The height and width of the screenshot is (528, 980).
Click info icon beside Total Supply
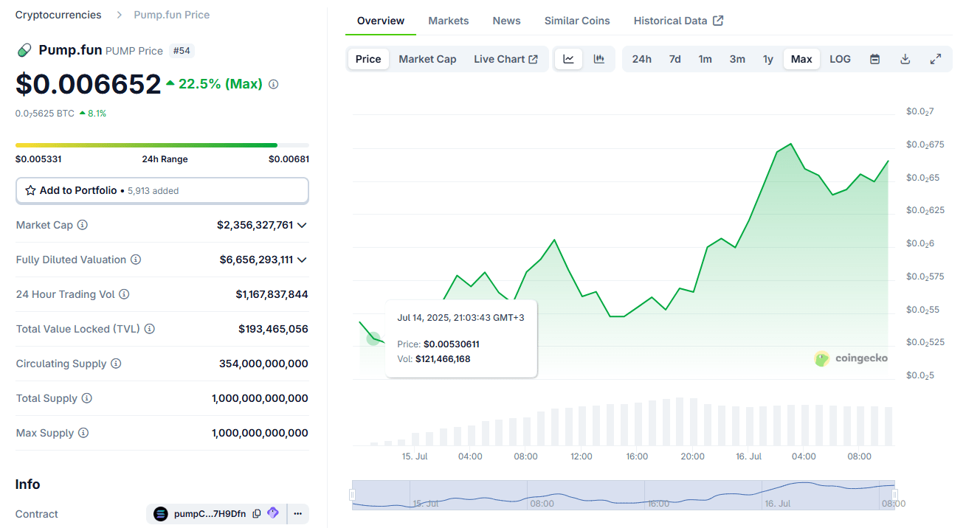(86, 398)
